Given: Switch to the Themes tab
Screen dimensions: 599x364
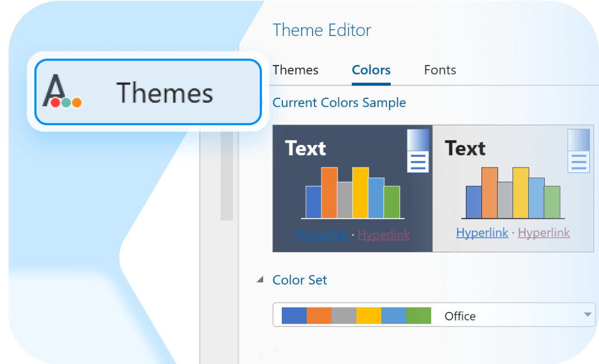Looking at the screenshot, I should 295,70.
